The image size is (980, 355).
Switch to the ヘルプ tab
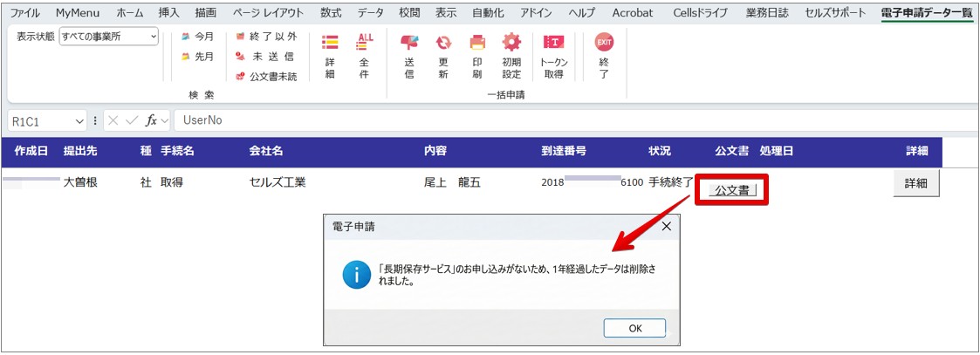582,12
